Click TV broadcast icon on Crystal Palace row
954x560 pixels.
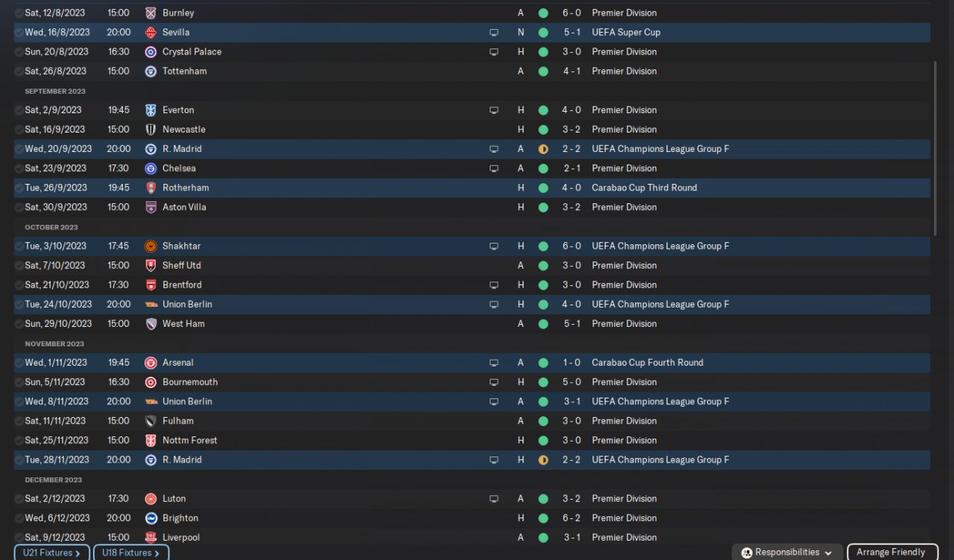click(x=493, y=52)
